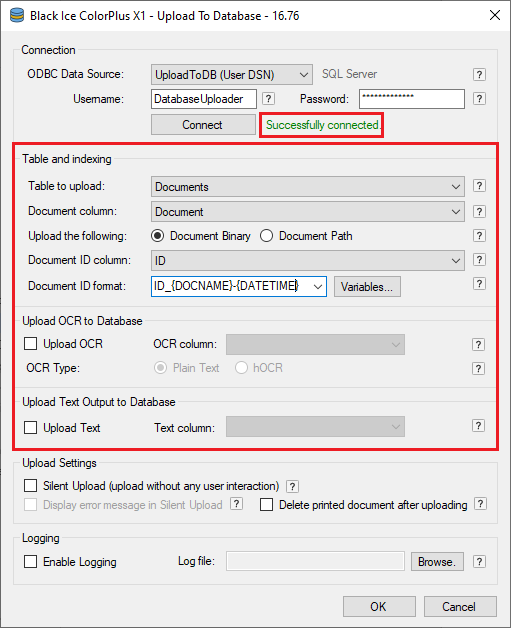Expand the ODBC Data Source dropdown

point(232,74)
